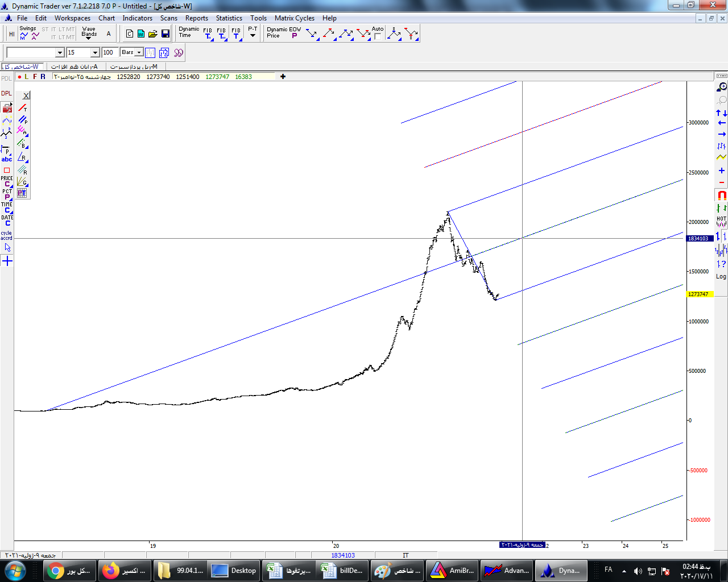Open the Statistics menu
Image resolution: width=728 pixels, height=582 pixels.
coord(229,18)
